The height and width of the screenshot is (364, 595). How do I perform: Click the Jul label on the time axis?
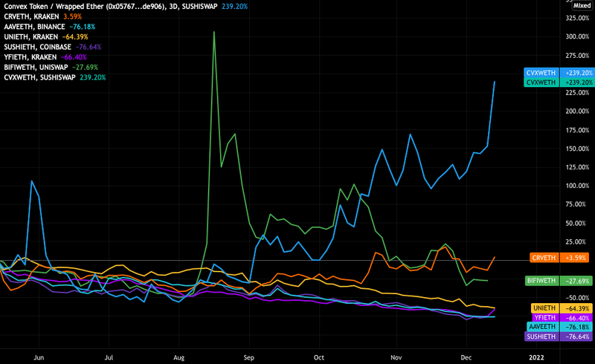pos(109,357)
